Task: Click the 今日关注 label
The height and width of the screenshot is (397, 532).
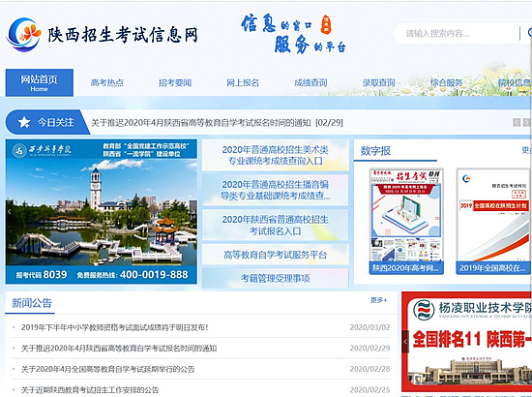Action: pyautogui.click(x=56, y=122)
